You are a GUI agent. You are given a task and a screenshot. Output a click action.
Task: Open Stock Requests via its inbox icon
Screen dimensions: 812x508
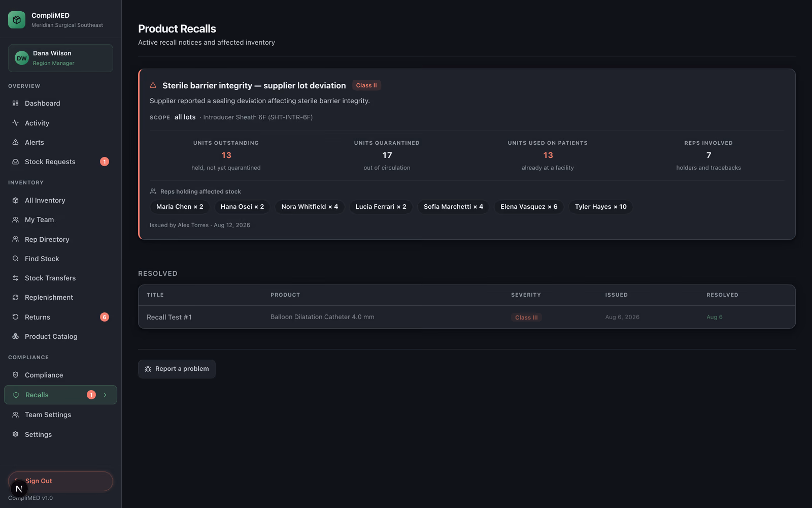(15, 162)
